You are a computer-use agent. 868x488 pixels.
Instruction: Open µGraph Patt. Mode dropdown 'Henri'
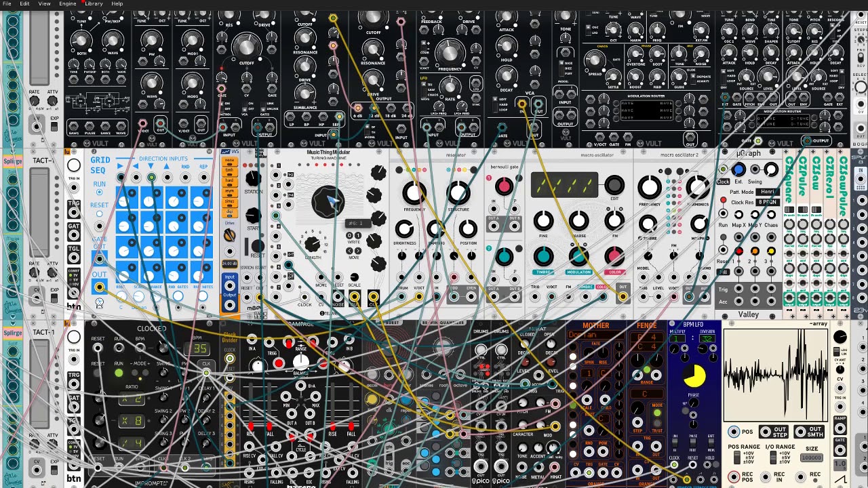[768, 192]
